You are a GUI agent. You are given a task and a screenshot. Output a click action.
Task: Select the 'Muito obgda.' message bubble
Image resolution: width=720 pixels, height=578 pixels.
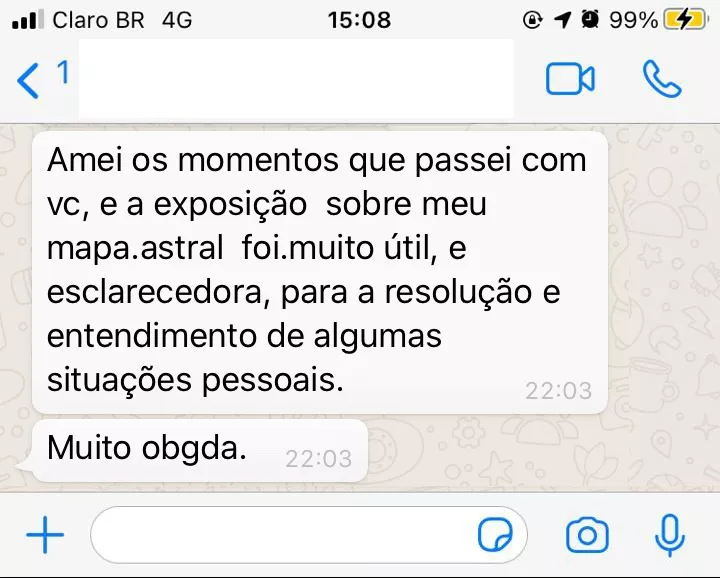point(200,450)
